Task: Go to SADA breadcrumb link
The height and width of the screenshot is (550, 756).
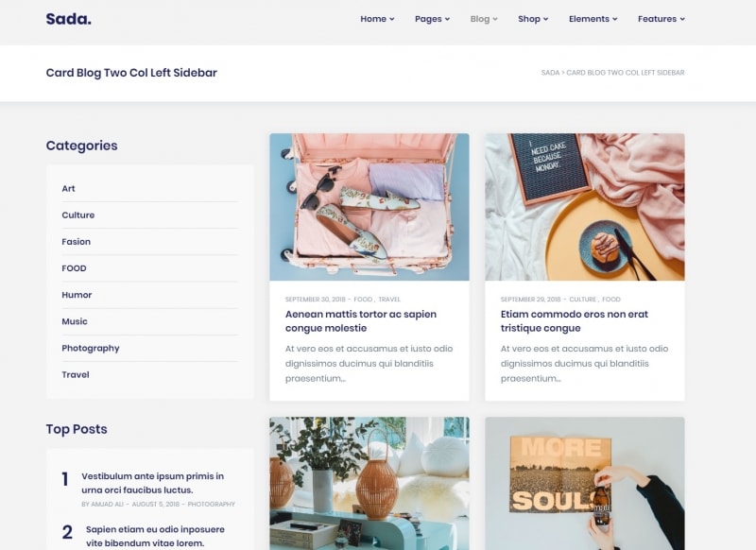Action: pos(550,73)
